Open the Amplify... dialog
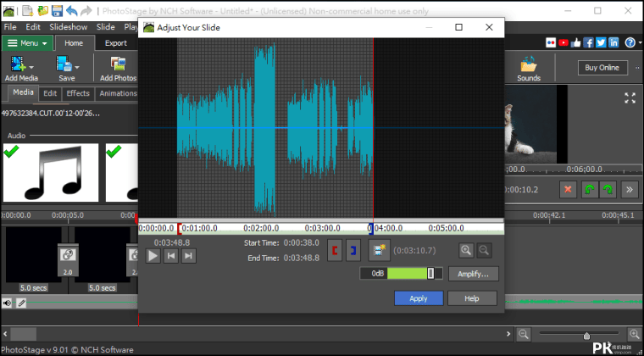Image resolution: width=644 pixels, height=356 pixels. [473, 274]
